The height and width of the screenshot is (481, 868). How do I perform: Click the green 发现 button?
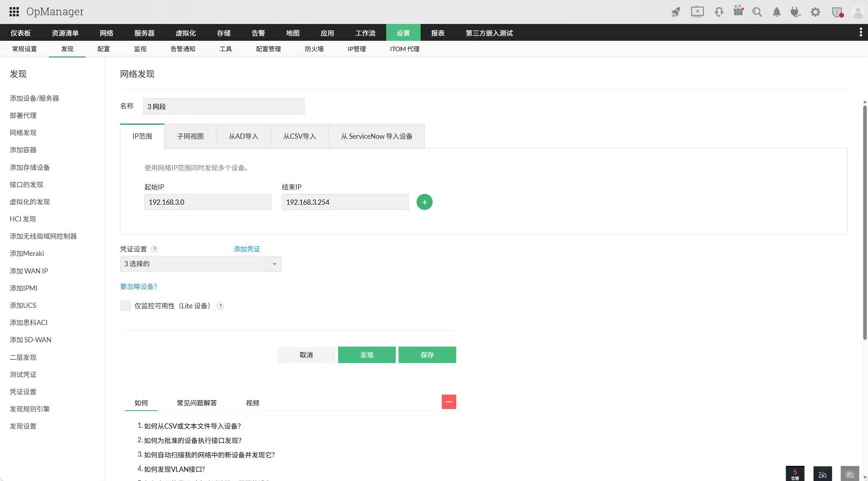[367, 355]
